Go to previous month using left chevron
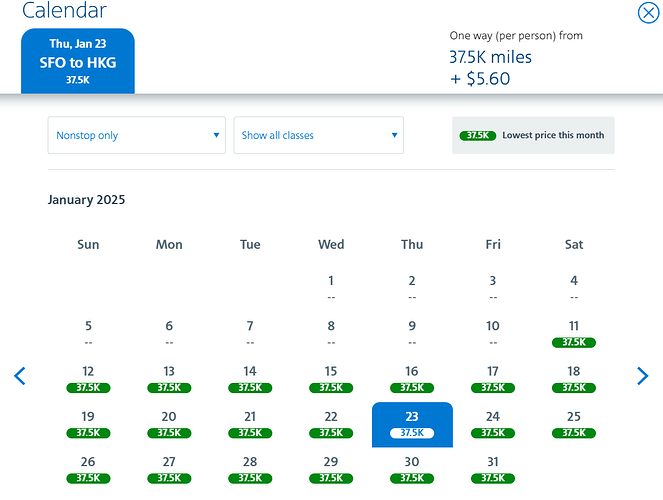The image size is (663, 500). tap(20, 376)
